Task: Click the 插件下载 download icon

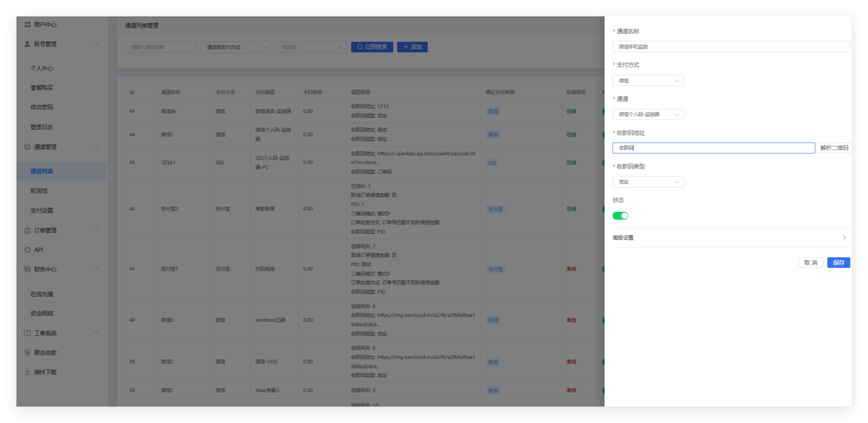Action: coord(28,372)
